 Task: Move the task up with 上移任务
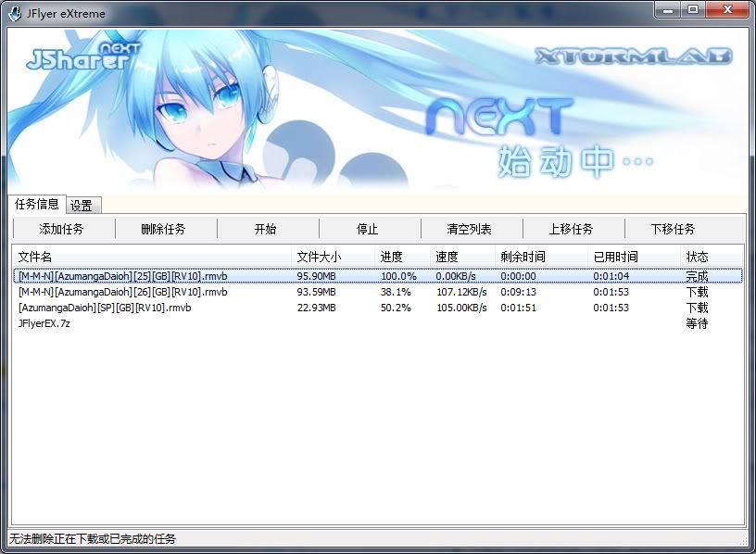(x=571, y=229)
